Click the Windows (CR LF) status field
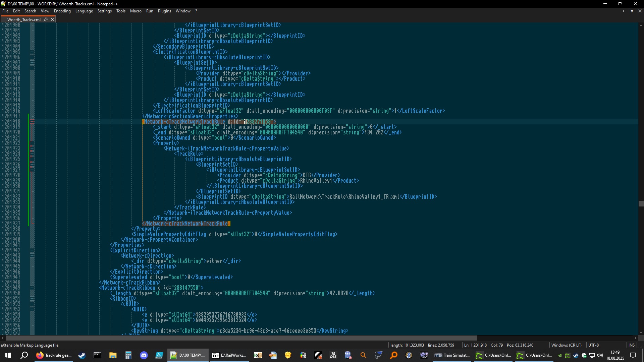The width and height of the screenshot is (644, 362). tap(566, 345)
